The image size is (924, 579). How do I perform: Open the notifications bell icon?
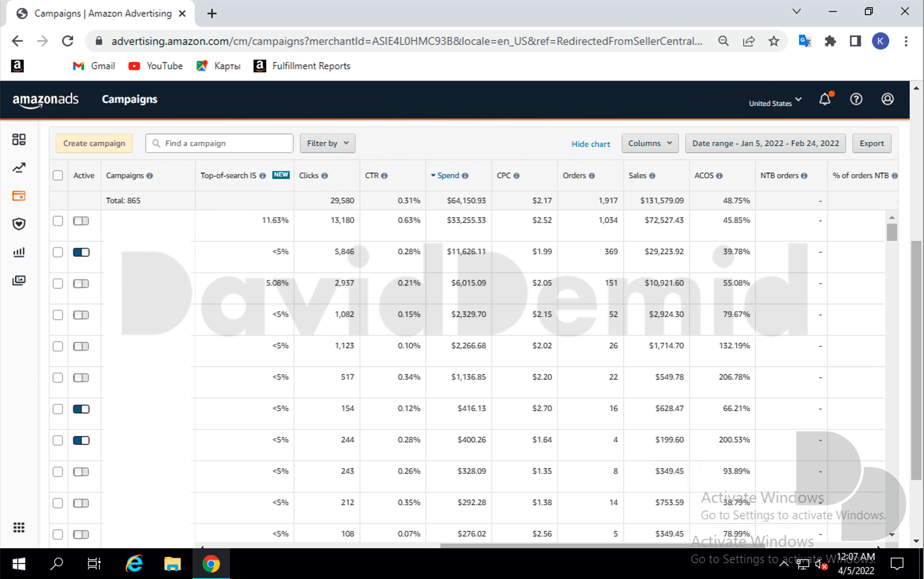coord(825,99)
